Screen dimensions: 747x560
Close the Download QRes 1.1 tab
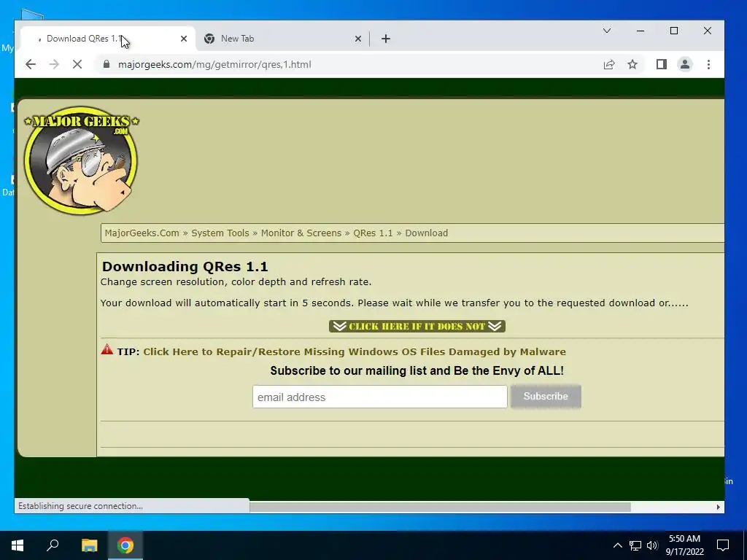[183, 39]
